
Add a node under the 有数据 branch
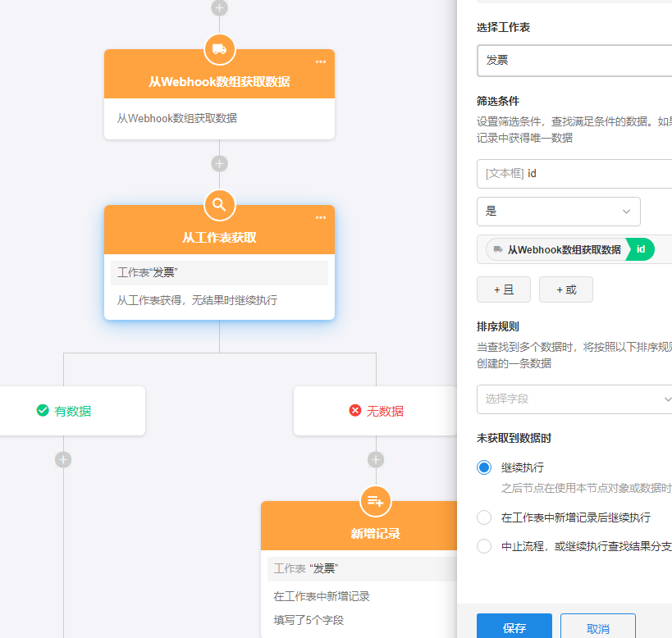point(63,460)
